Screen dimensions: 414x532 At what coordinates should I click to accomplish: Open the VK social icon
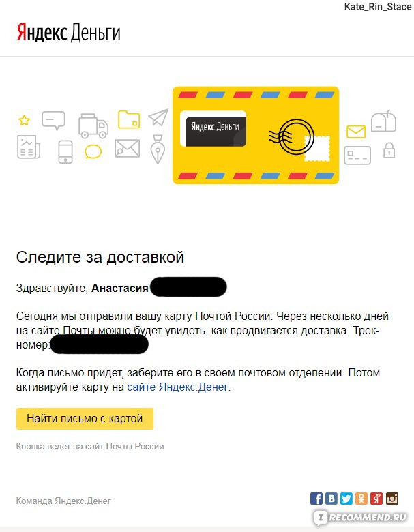331,499
